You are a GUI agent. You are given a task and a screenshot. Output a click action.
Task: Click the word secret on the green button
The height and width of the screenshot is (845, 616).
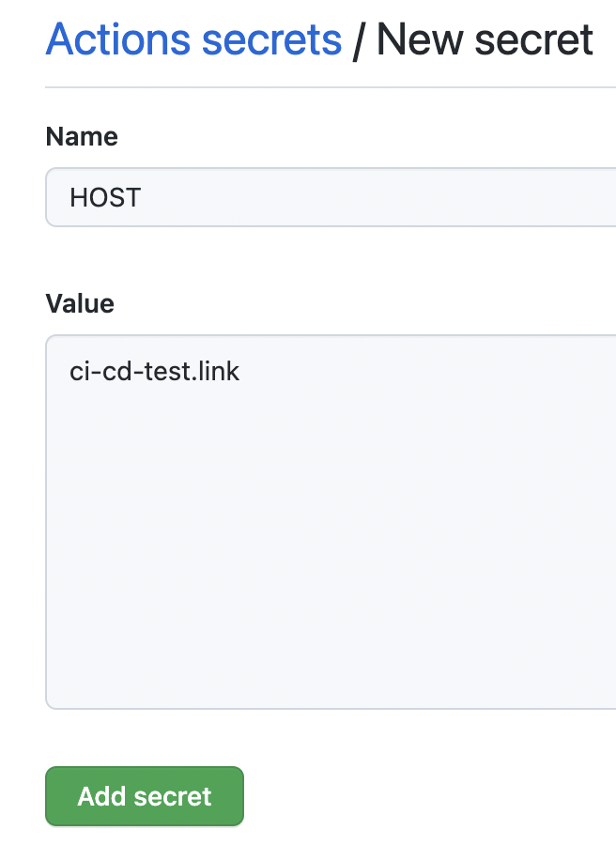pos(173,797)
